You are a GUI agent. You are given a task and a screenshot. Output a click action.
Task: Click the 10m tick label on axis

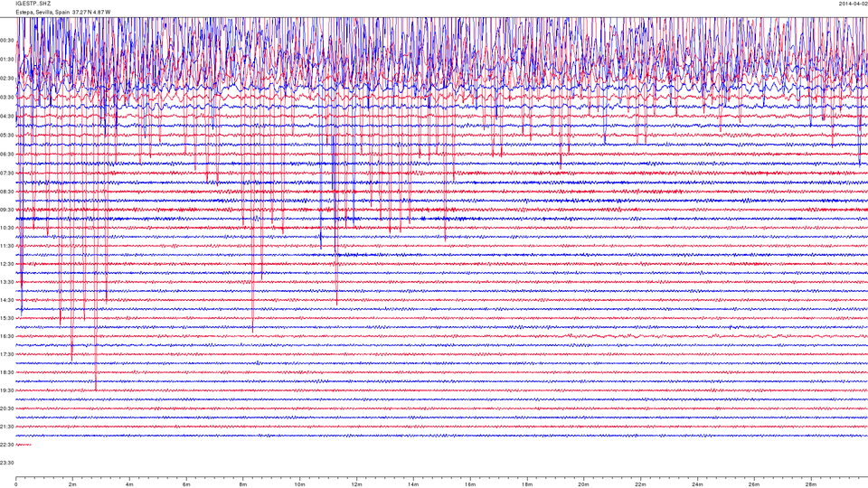[299, 484]
